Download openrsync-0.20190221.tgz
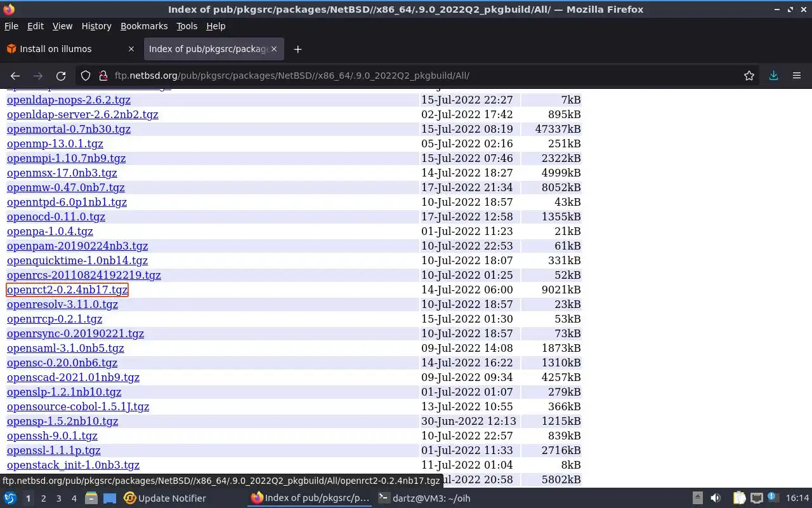812x508 pixels. [75, 333]
